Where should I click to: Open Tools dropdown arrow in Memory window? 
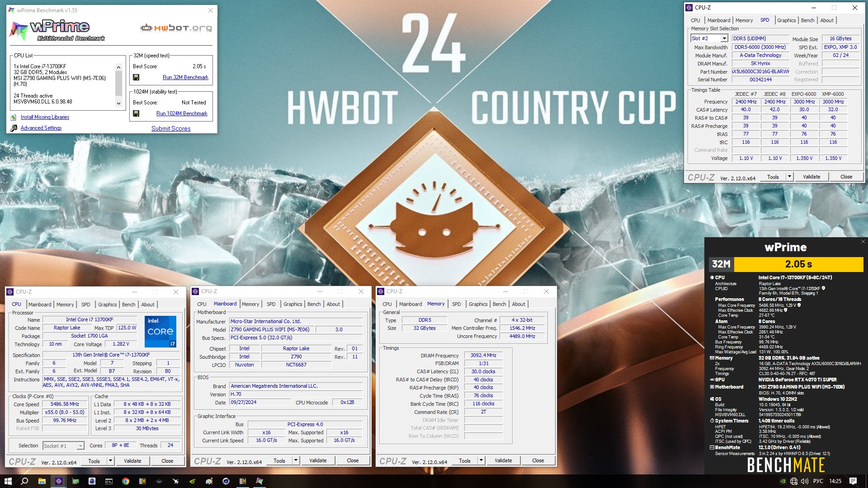481,460
